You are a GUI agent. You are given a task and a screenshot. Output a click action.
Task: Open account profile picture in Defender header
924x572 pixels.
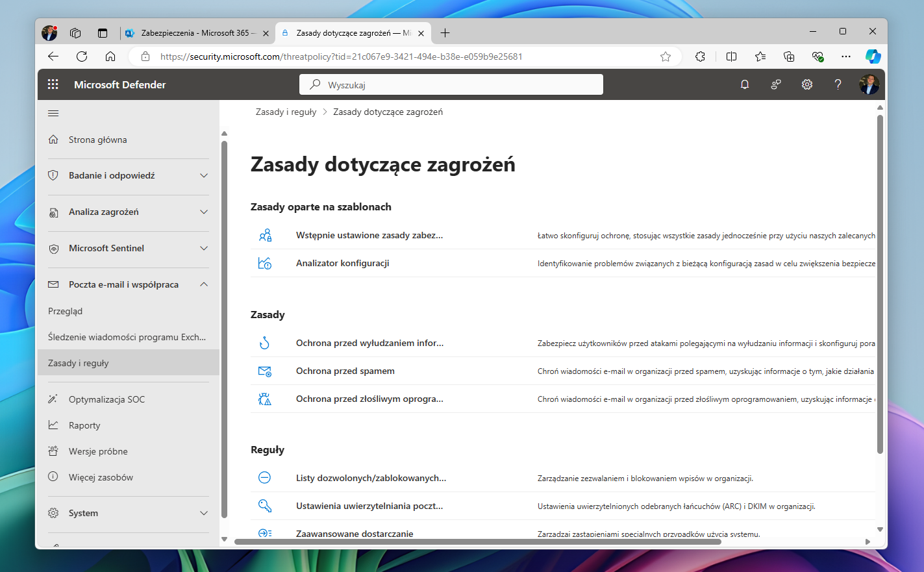(x=869, y=84)
